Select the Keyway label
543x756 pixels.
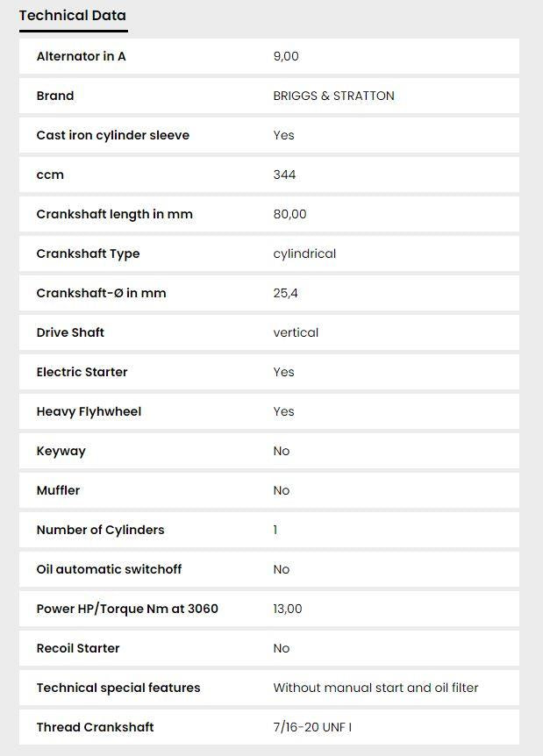(x=61, y=452)
